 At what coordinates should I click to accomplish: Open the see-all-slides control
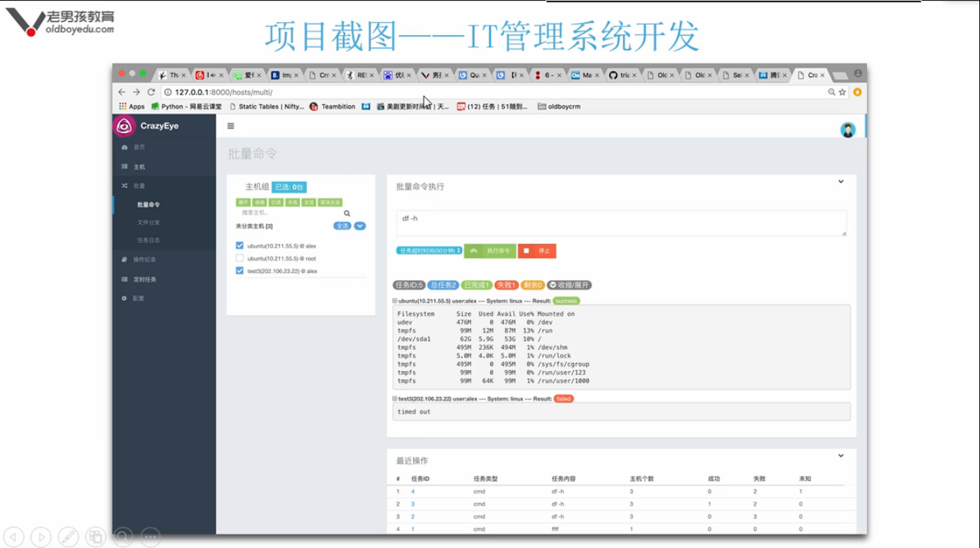point(96,536)
